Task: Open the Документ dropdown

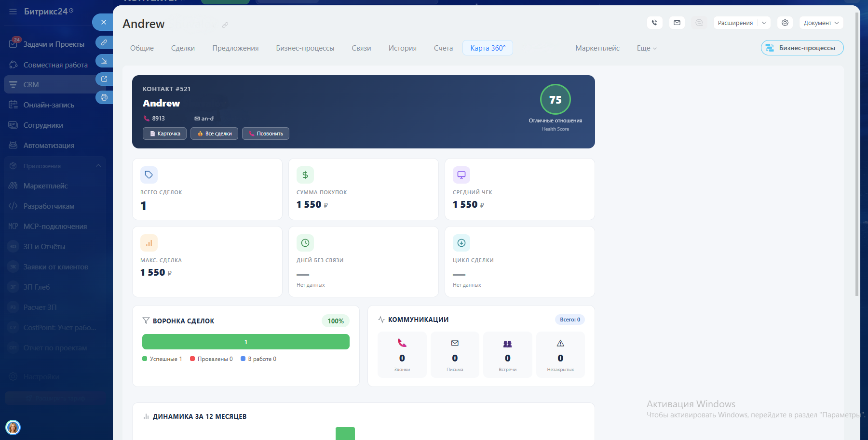Action: pos(821,23)
